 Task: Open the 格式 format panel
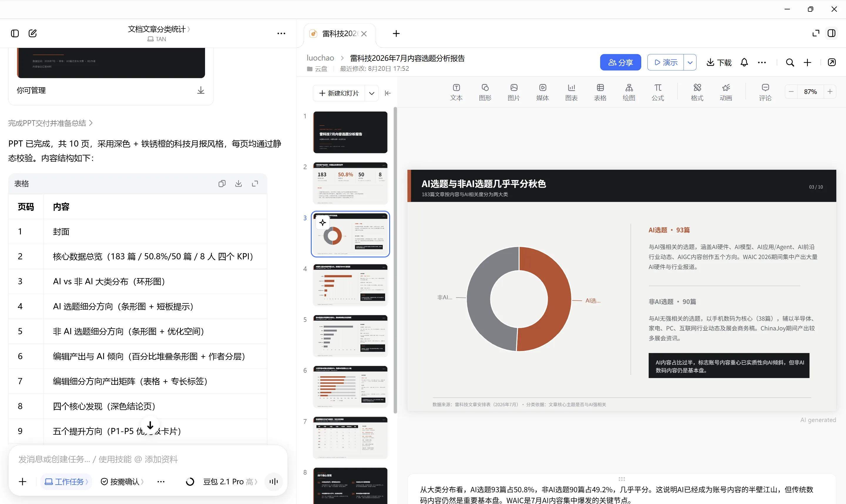697,93
